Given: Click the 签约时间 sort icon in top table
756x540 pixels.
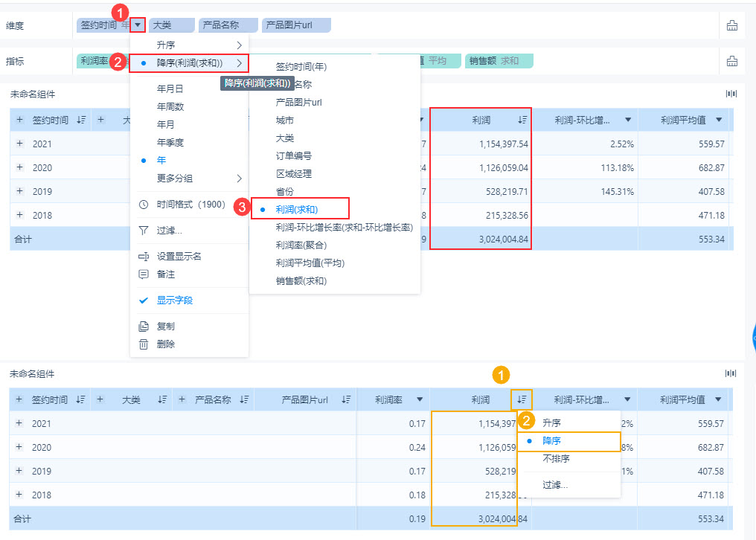Looking at the screenshot, I should [81, 120].
